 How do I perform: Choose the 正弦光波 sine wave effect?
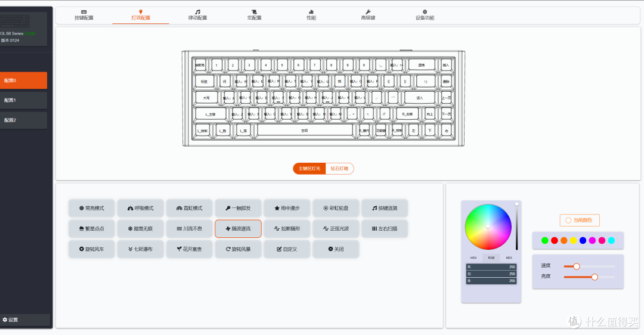click(x=336, y=229)
